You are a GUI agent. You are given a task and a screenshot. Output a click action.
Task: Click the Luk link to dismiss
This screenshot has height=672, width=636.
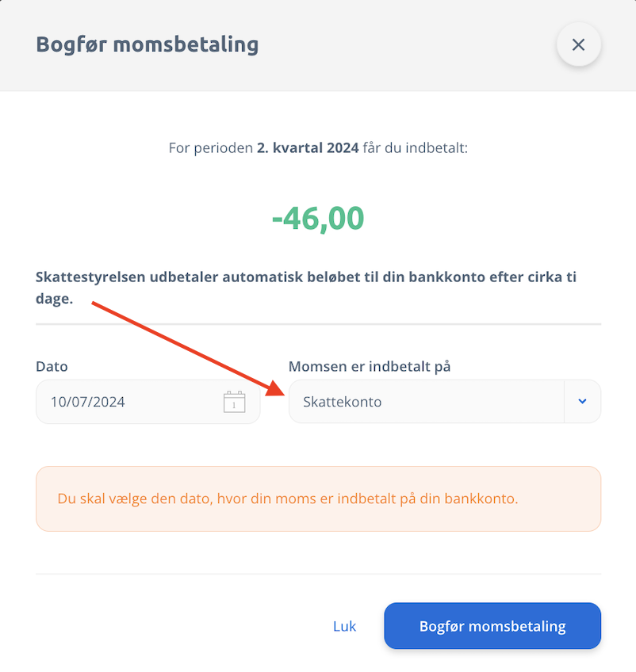[x=344, y=626]
